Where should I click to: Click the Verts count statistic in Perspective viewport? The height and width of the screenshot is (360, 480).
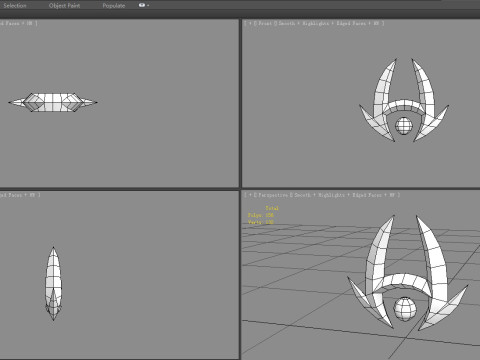coord(261,222)
